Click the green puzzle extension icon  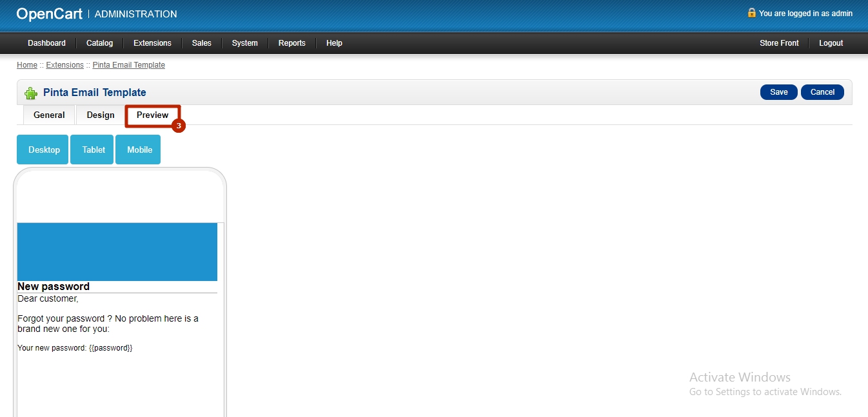tap(31, 93)
